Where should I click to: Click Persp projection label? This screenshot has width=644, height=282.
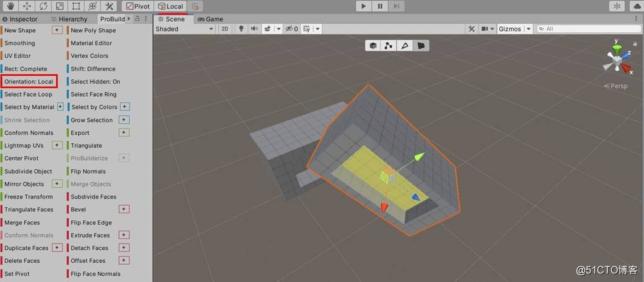[615, 86]
